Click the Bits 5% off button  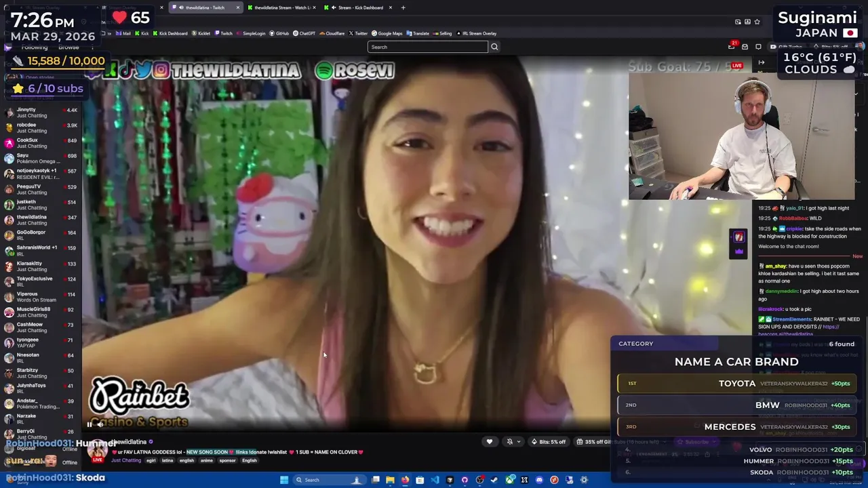[x=548, y=442]
